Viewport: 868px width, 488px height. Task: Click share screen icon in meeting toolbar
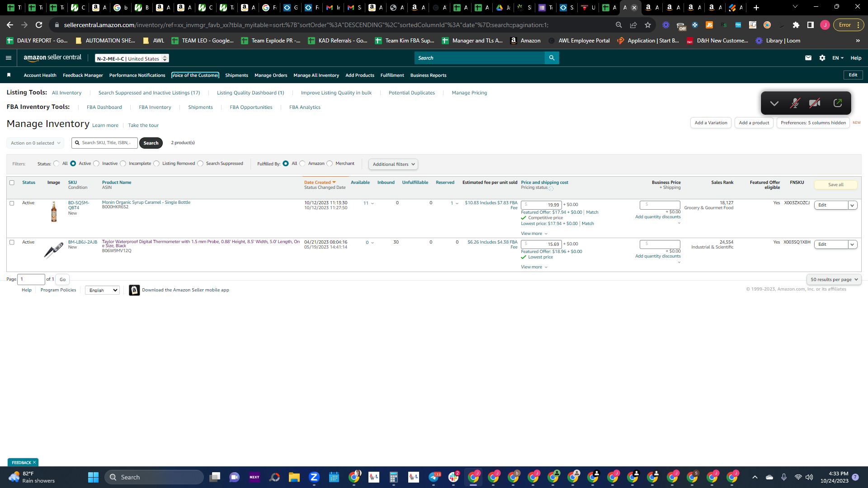click(837, 103)
